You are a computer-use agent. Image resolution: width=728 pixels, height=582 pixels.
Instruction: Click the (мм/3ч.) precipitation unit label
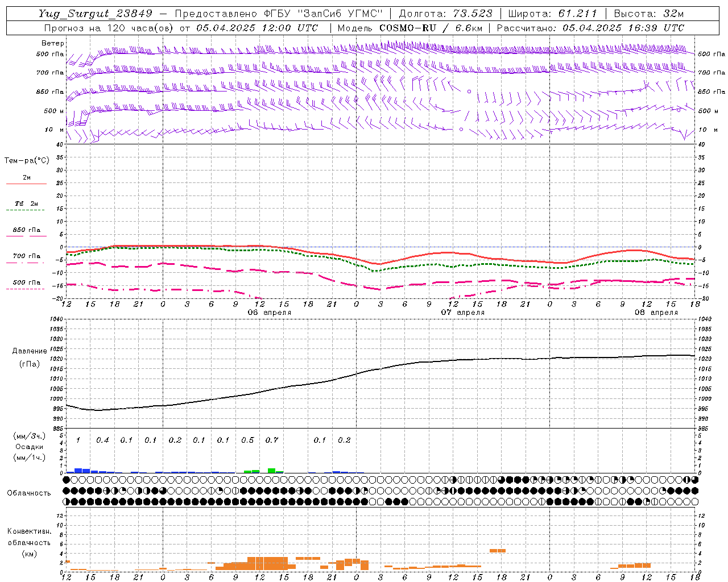[30, 436]
